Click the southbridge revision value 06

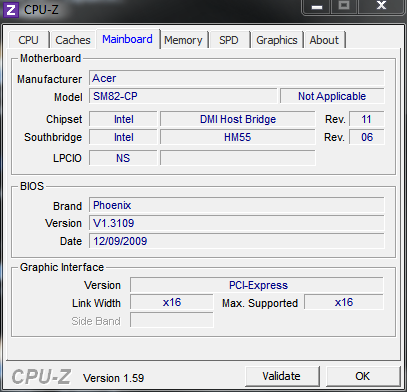pyautogui.click(x=367, y=137)
